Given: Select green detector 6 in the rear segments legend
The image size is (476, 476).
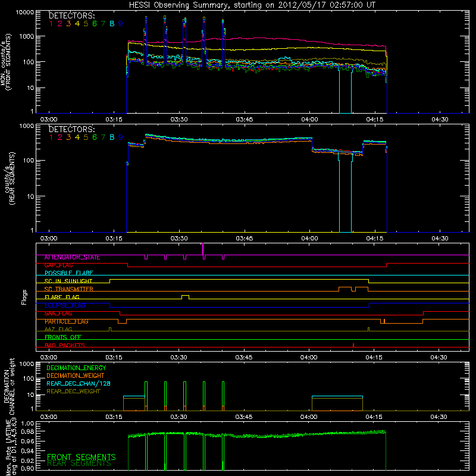Looking at the screenshot, I should tap(95, 137).
